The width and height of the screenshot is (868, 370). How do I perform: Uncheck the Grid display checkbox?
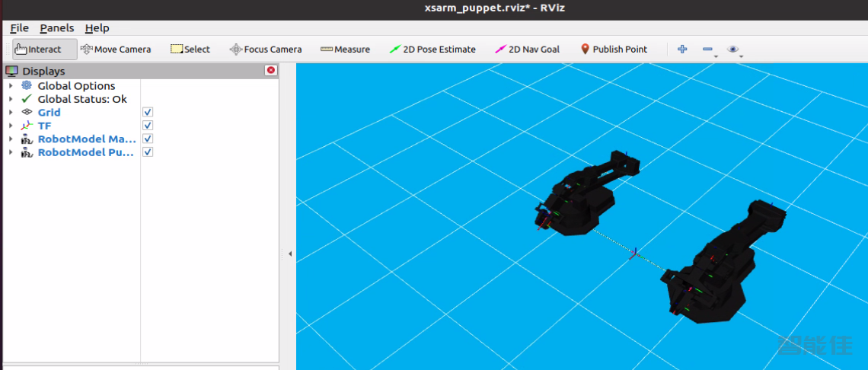148,113
